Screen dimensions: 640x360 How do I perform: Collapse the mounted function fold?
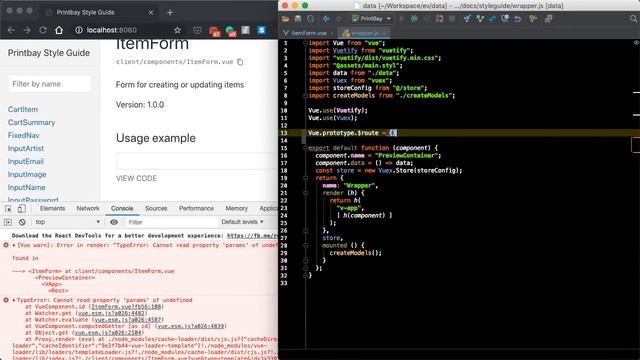click(x=305, y=246)
